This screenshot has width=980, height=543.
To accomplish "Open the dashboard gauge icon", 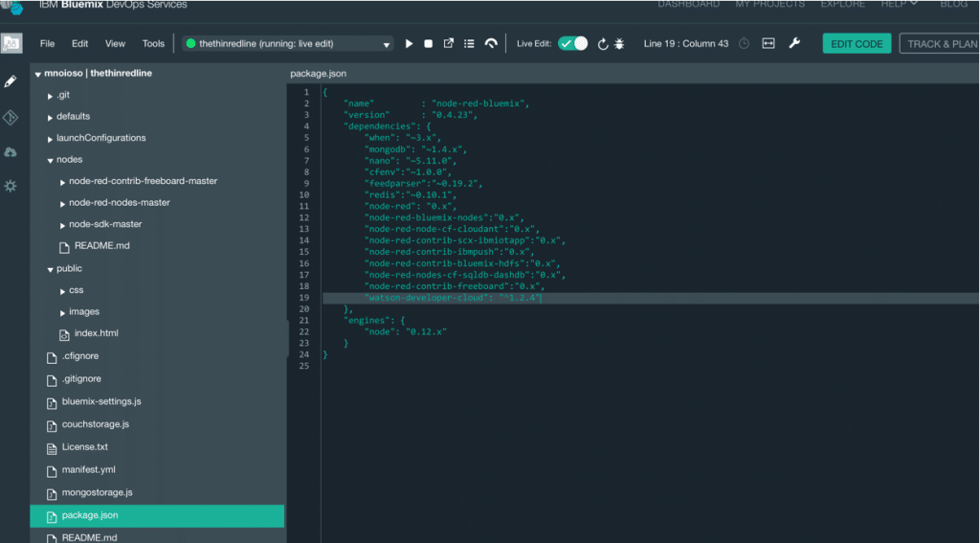I will [x=491, y=44].
